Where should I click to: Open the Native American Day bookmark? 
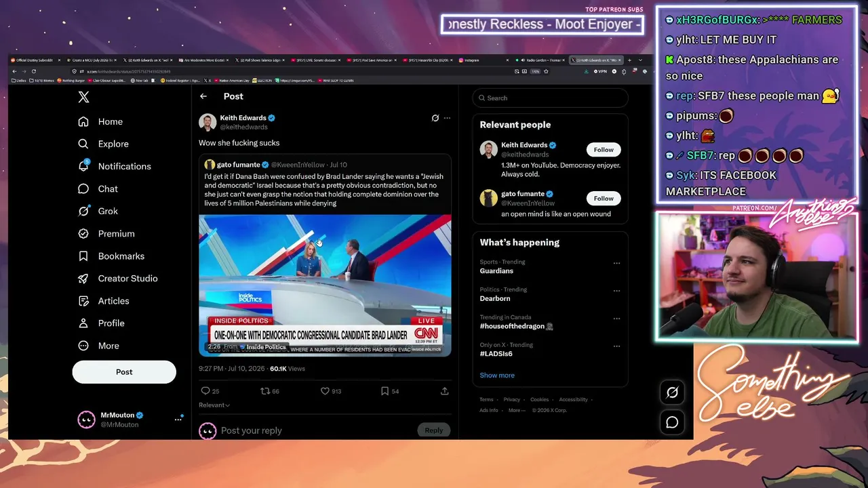[233, 81]
